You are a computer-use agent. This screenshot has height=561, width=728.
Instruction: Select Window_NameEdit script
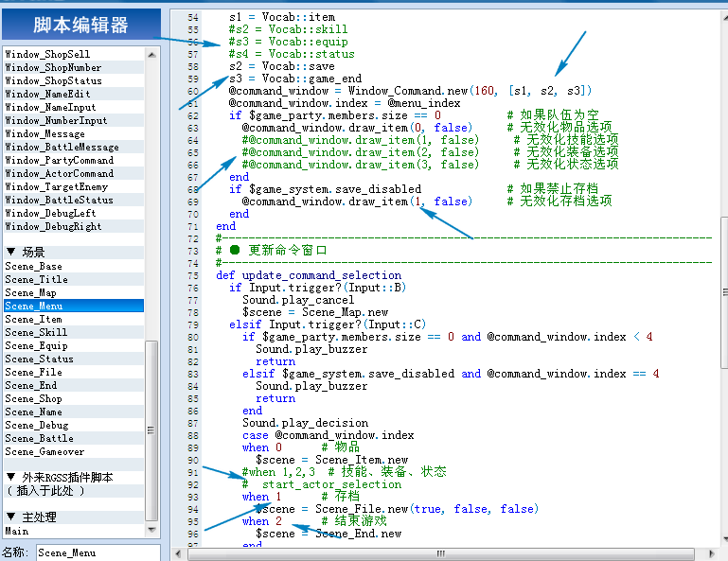(x=74, y=94)
